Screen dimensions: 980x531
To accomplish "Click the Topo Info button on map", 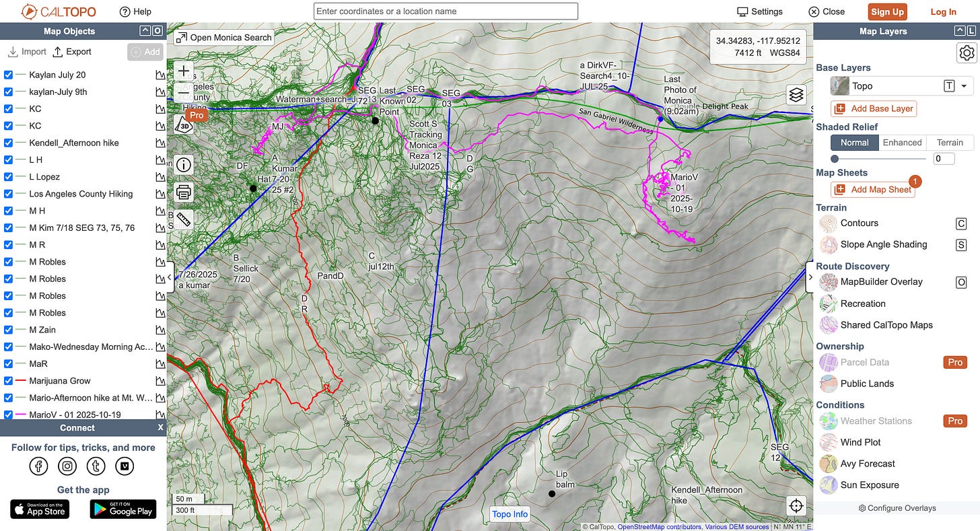I will point(510,514).
